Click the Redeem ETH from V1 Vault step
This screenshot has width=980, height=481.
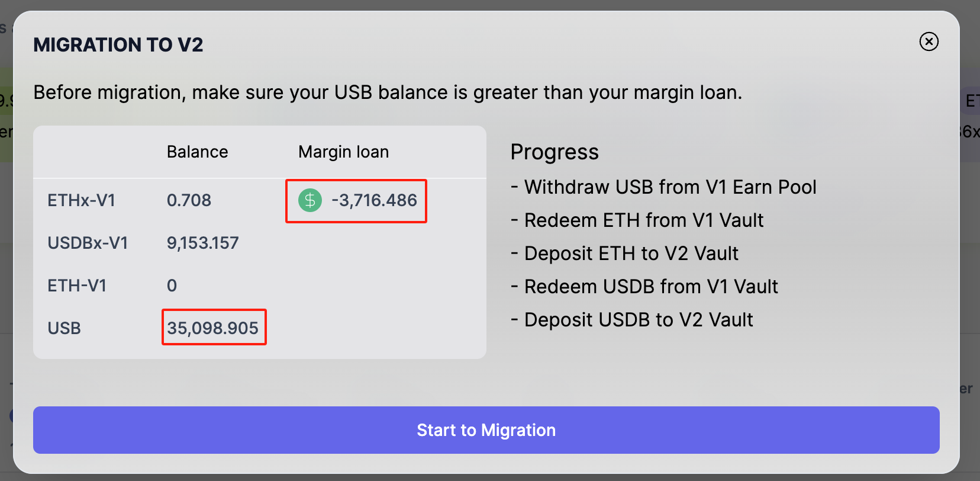click(x=643, y=220)
